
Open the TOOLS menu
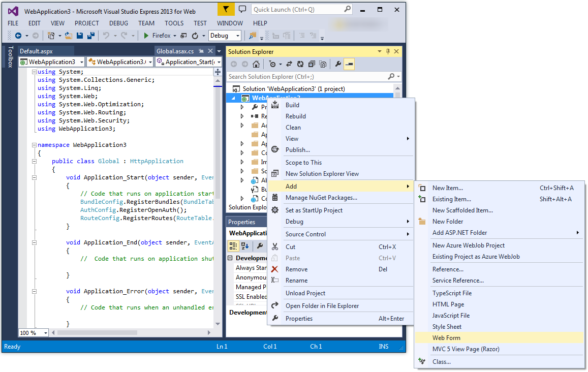(x=174, y=23)
